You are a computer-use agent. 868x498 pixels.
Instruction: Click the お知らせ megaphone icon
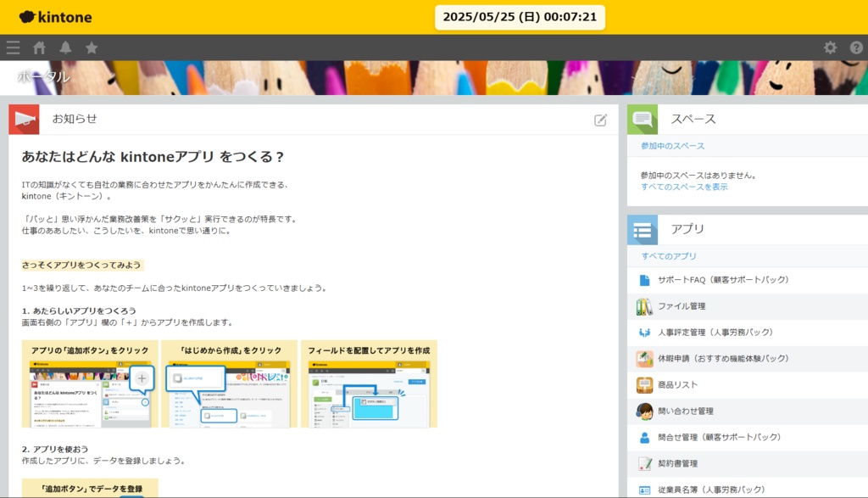[24, 119]
